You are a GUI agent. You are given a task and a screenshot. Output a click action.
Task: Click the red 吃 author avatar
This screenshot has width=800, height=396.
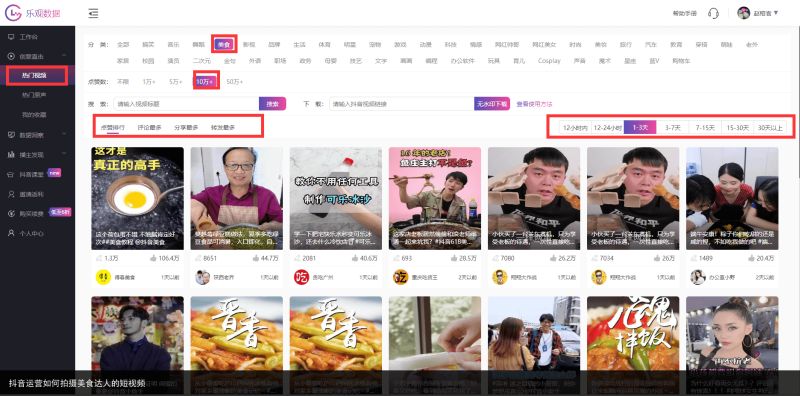click(x=302, y=277)
